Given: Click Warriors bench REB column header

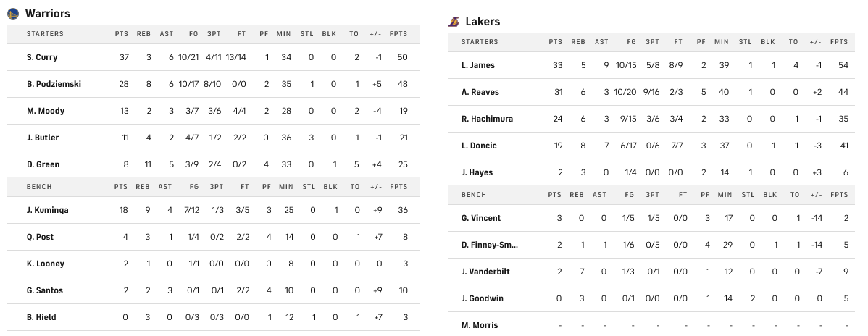Looking at the screenshot, I should 143,187.
